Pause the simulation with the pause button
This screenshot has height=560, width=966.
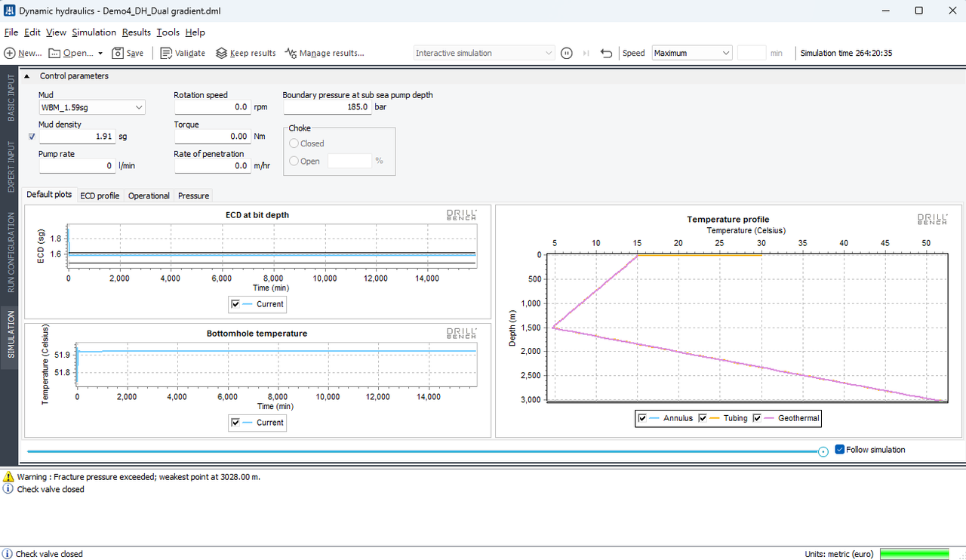pyautogui.click(x=567, y=53)
